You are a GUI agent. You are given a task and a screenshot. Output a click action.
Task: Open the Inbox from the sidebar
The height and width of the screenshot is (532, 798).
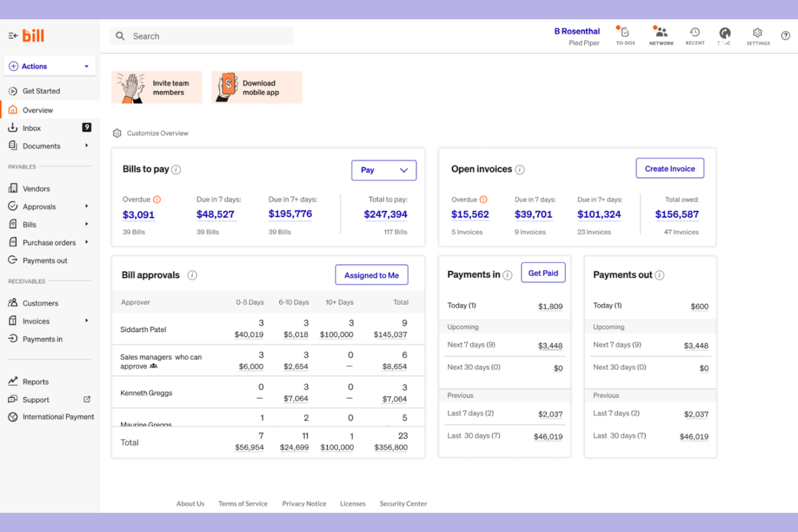point(31,128)
